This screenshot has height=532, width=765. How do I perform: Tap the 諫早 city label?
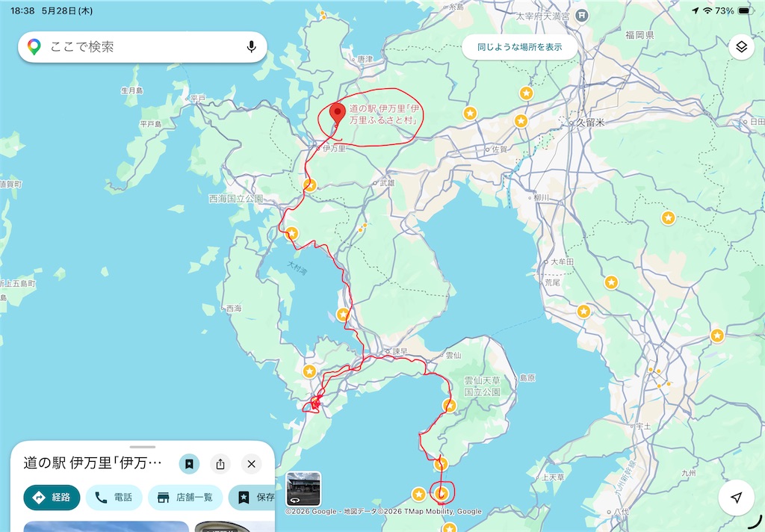tap(400, 351)
